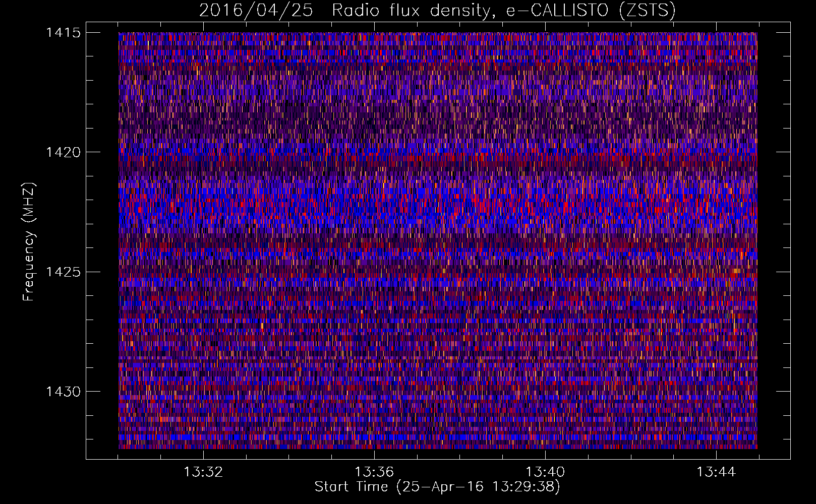Click the 13:44 time axis label

716,472
